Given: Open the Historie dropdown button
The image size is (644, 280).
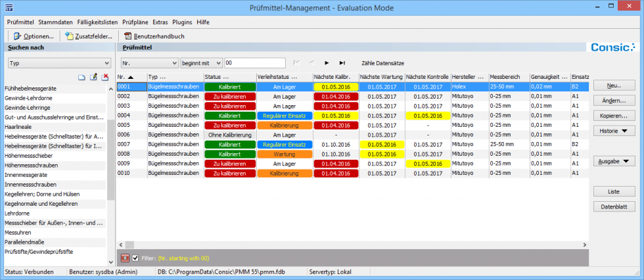Looking at the screenshot, I should coord(613,131).
